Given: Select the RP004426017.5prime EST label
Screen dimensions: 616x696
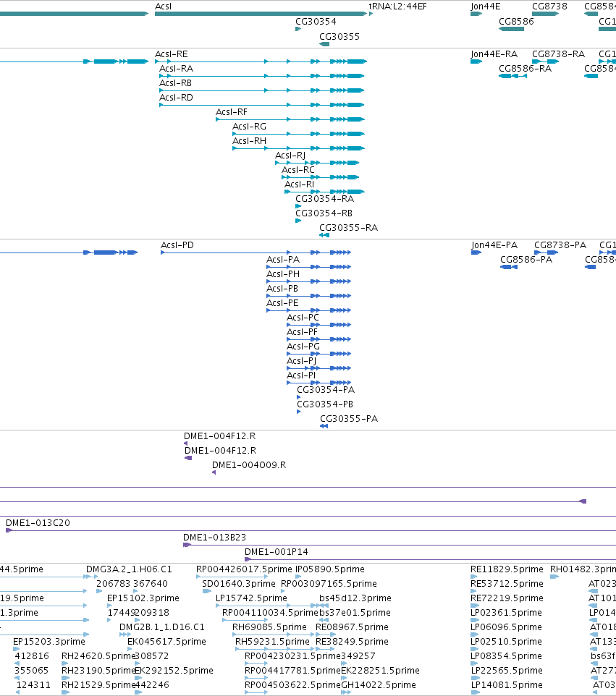Looking at the screenshot, I should (x=244, y=569).
